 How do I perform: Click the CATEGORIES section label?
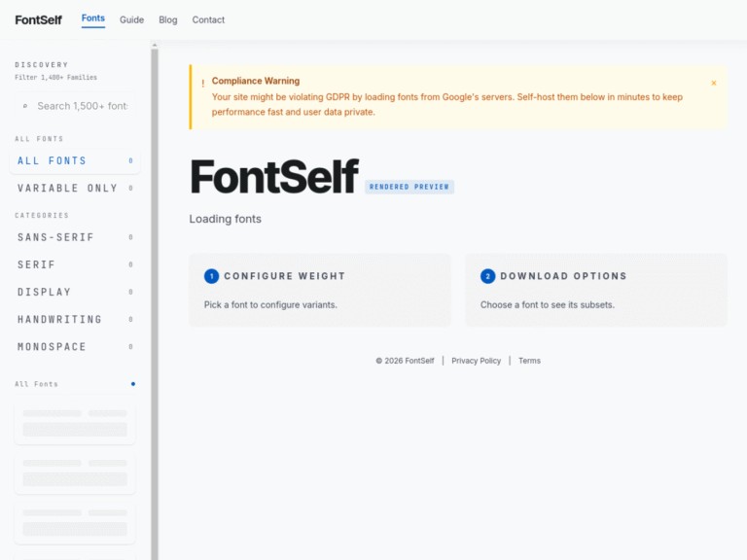[42, 215]
